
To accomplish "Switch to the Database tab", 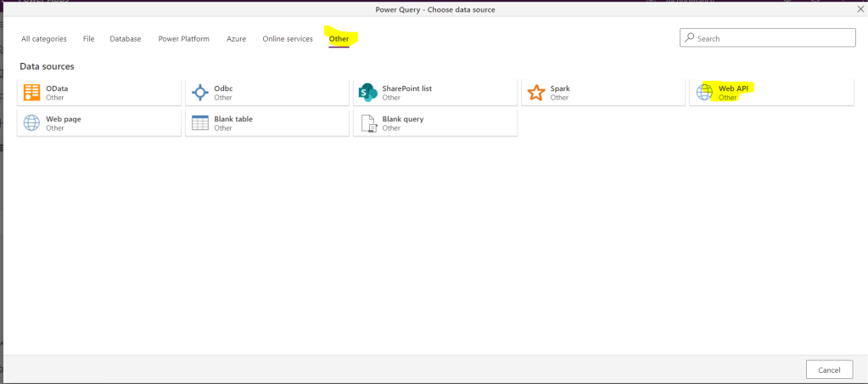I will pos(126,39).
